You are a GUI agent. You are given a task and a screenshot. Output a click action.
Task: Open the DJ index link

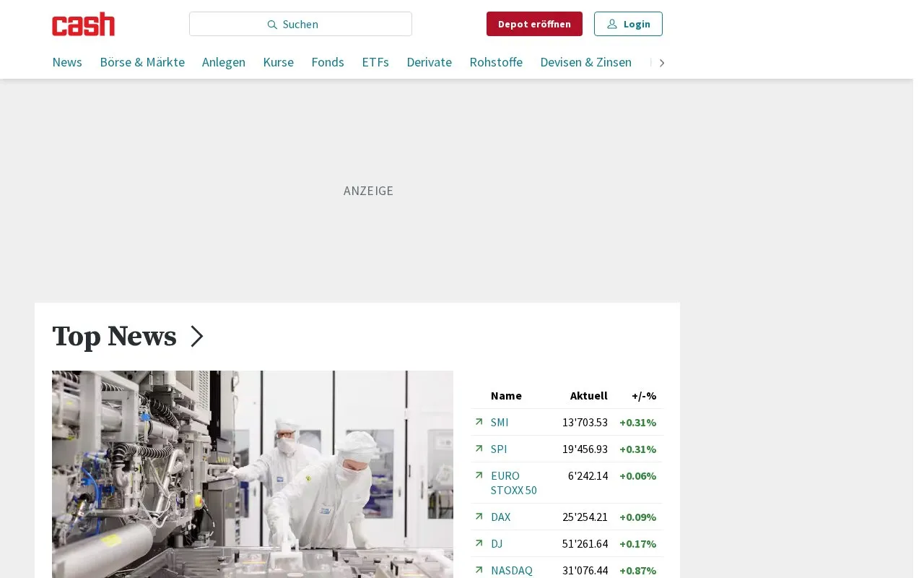497,543
